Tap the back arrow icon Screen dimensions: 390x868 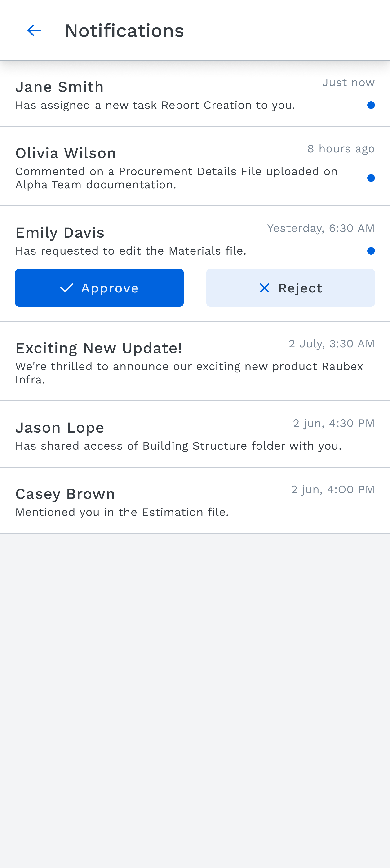pos(34,30)
